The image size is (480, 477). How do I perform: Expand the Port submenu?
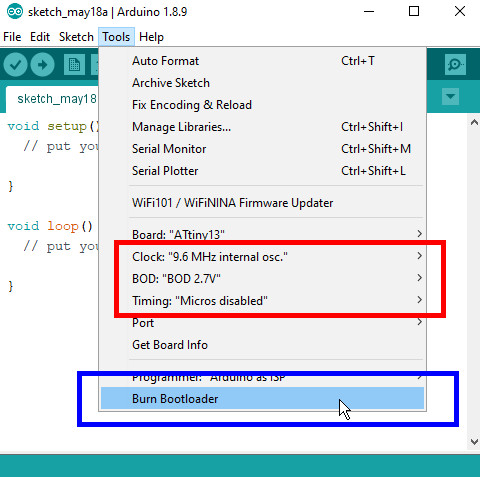(262, 323)
